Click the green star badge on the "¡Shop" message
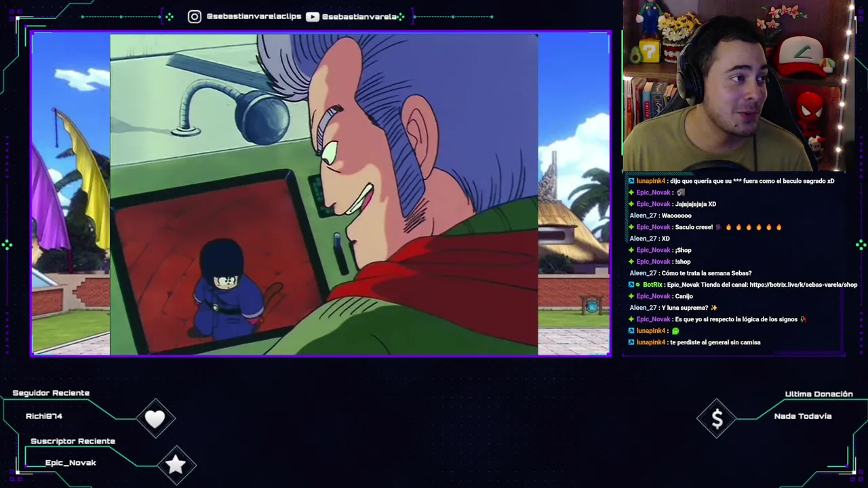This screenshot has height=488, width=868. 631,250
